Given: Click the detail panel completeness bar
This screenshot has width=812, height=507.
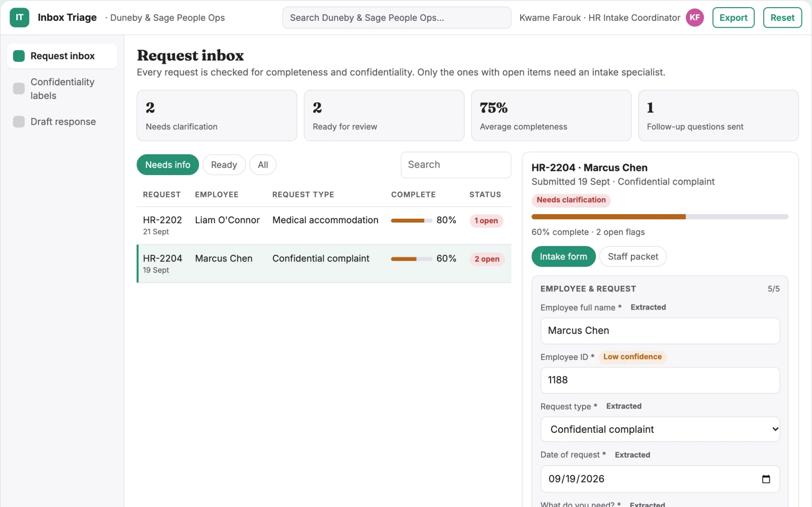Looking at the screenshot, I should [x=660, y=217].
